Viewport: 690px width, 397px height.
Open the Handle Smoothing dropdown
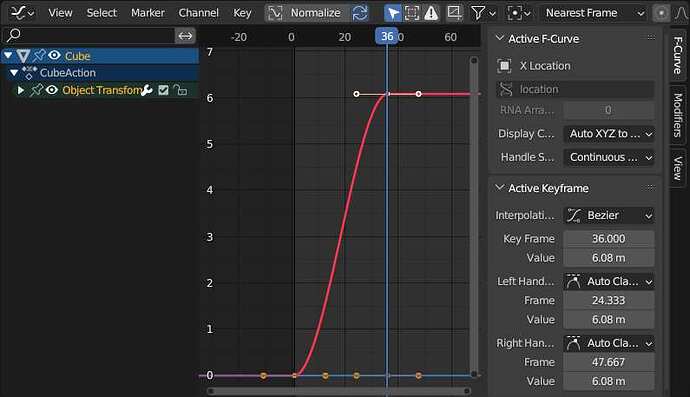click(609, 157)
